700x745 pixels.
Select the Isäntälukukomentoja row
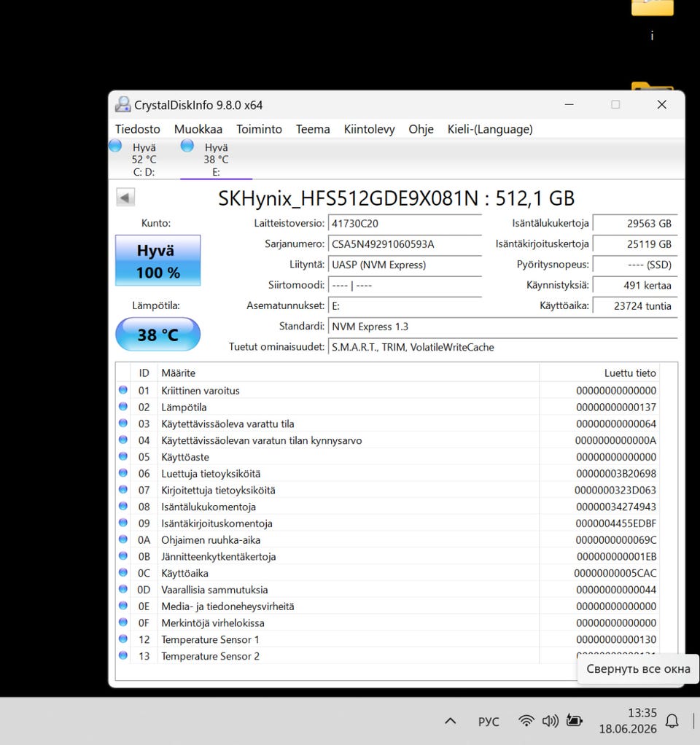click(x=388, y=507)
